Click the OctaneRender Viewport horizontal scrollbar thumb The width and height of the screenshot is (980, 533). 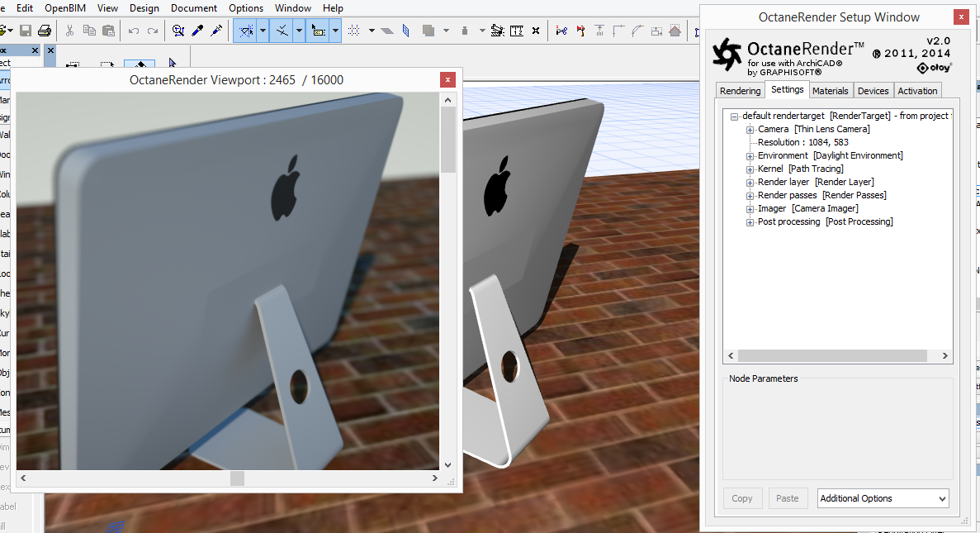click(x=238, y=478)
